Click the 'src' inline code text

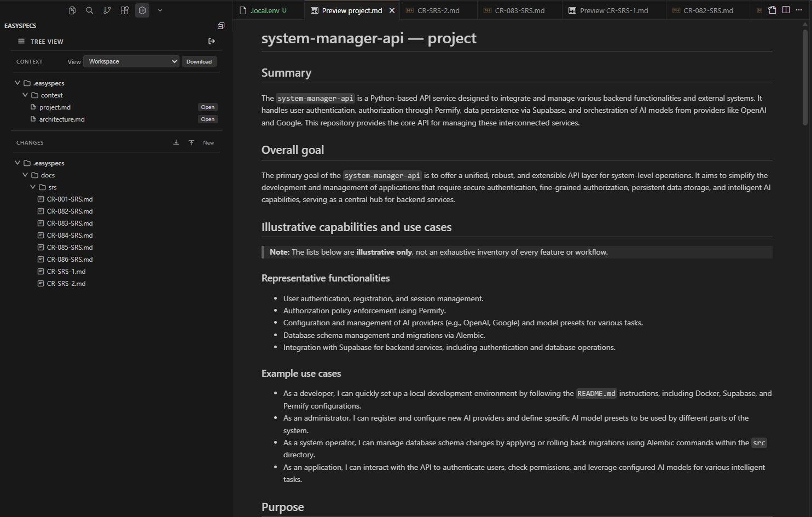click(x=759, y=443)
